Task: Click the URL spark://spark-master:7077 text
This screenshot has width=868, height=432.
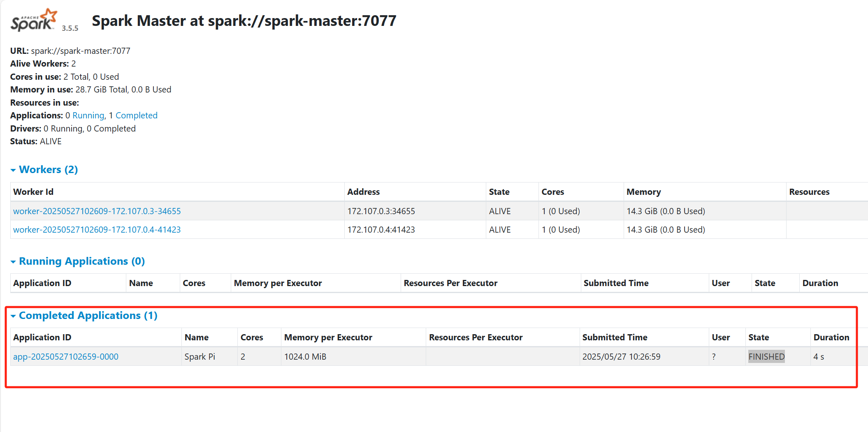Action: (70, 51)
